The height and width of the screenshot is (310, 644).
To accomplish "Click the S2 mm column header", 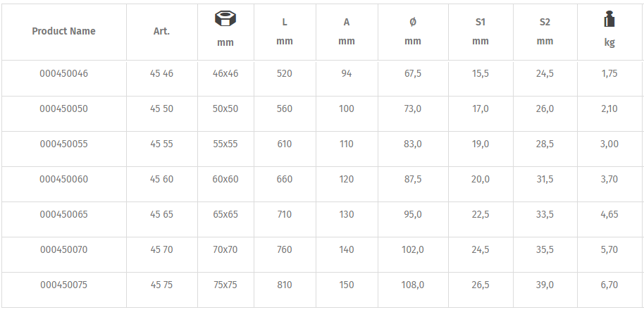I will click(x=545, y=31).
